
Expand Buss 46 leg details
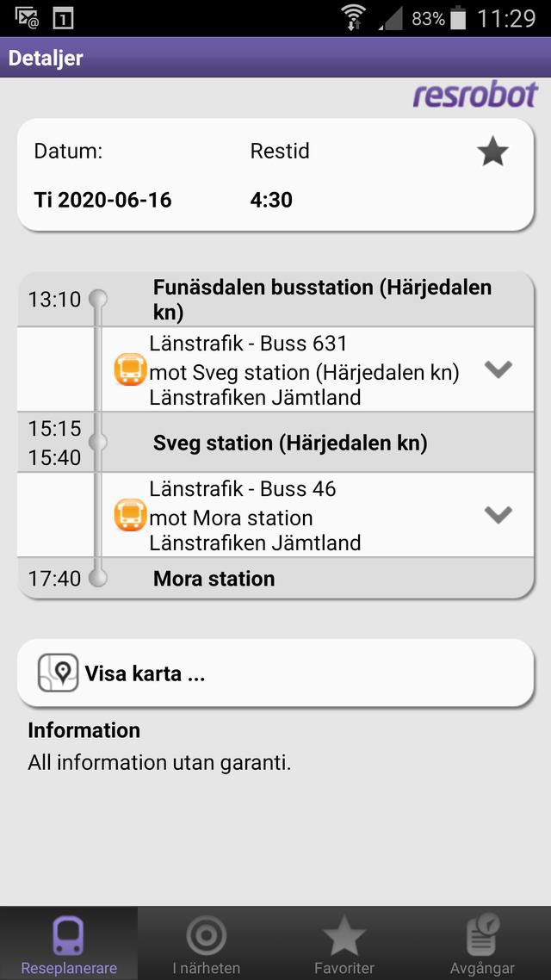(498, 515)
